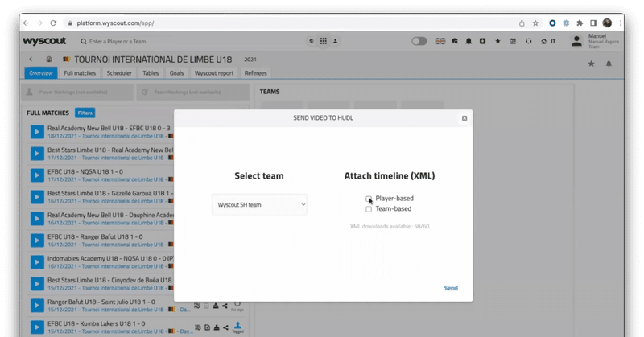The width and height of the screenshot is (644, 337).
Task: Click Team Rankings (not available) button
Action: click(193, 92)
